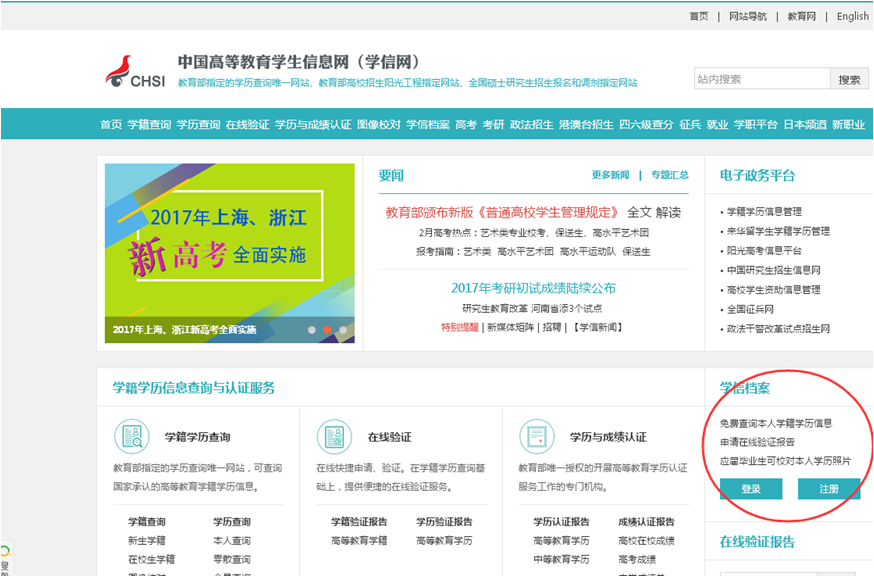Open 图像校对 in the navigation bar
This screenshot has height=577, width=874.
pos(378,124)
